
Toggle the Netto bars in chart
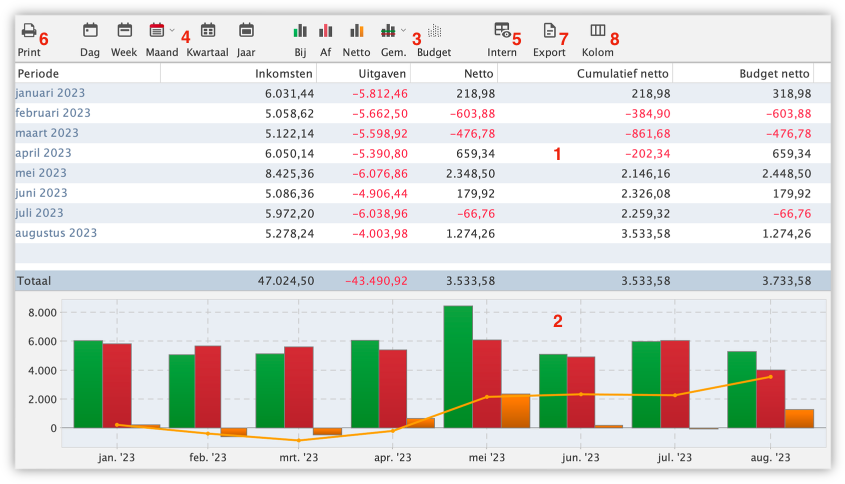(x=356, y=31)
